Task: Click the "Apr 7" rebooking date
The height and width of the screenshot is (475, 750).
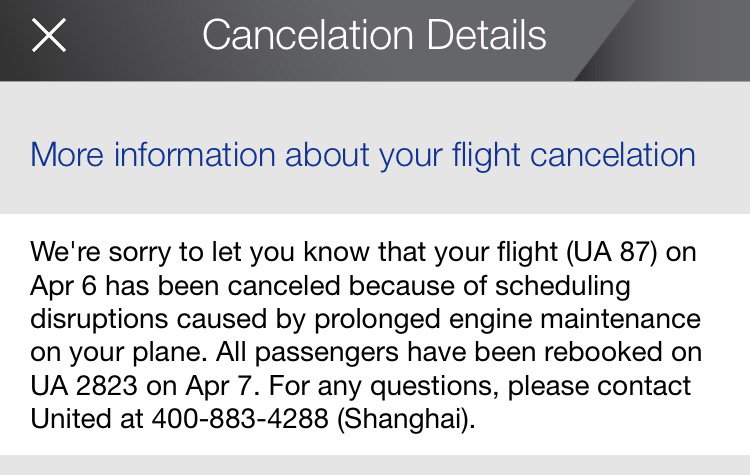Action: [x=230, y=386]
